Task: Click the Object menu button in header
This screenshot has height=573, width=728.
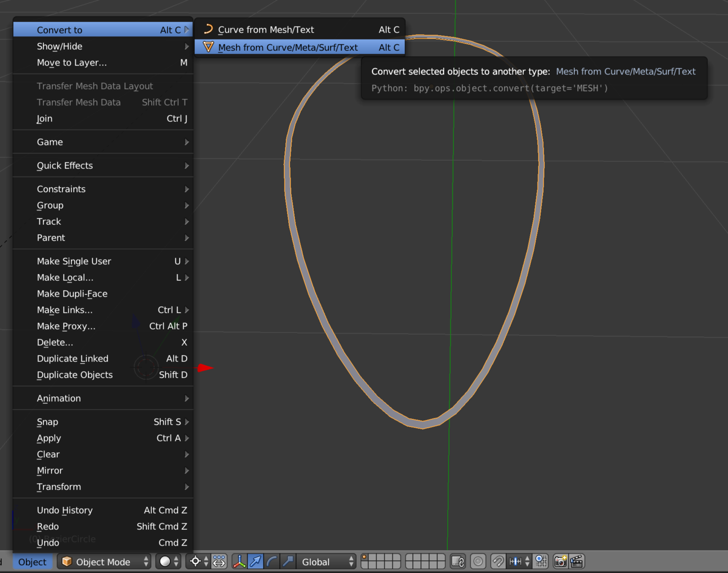Action: [32, 562]
